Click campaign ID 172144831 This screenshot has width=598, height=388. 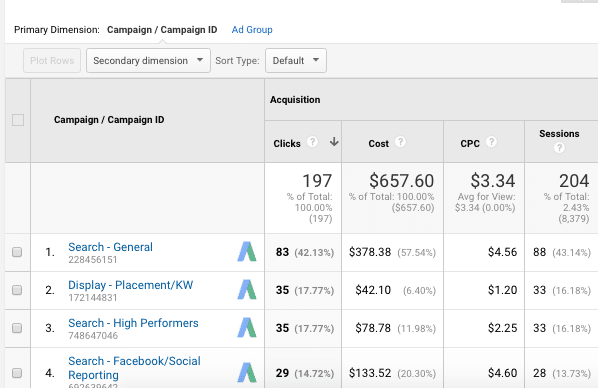(93, 298)
